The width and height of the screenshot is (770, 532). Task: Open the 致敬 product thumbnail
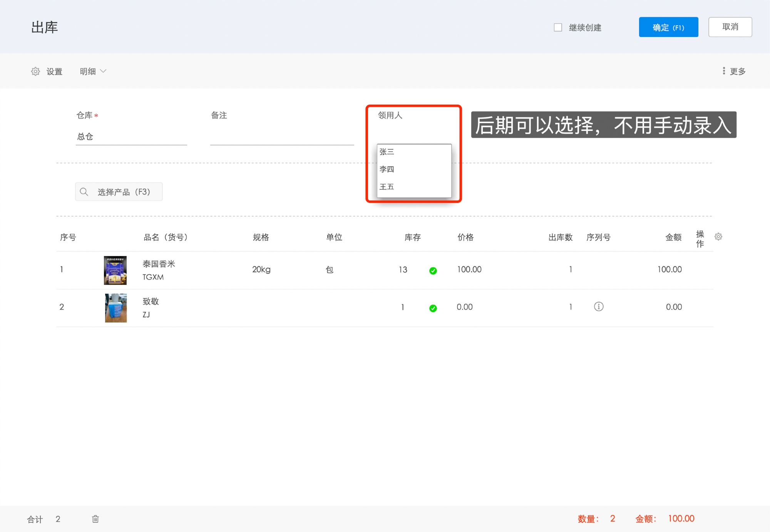pyautogui.click(x=116, y=308)
